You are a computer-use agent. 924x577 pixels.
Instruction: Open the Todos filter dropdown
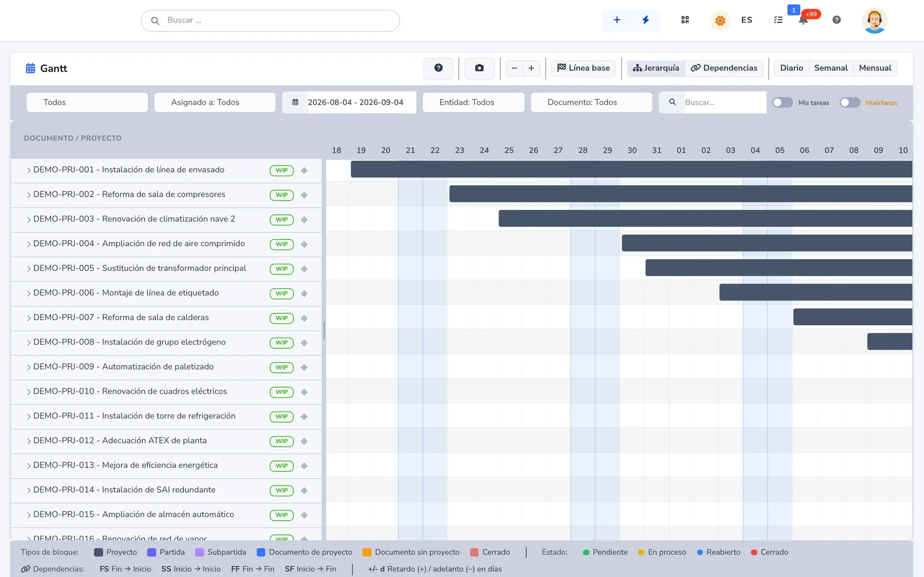point(87,102)
